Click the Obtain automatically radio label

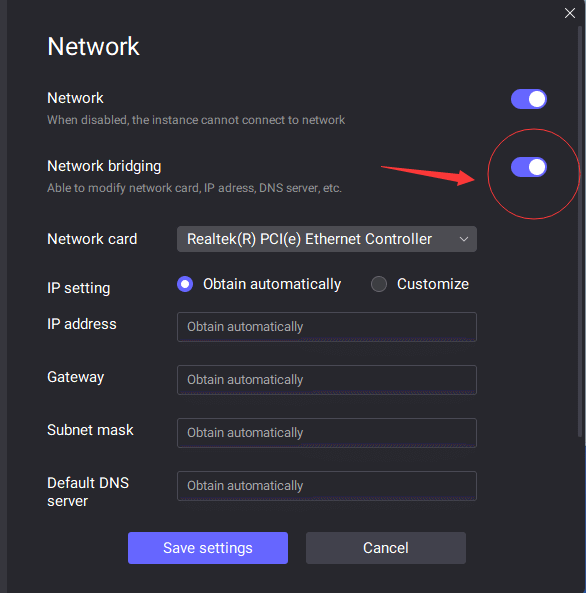pyautogui.click(x=272, y=284)
